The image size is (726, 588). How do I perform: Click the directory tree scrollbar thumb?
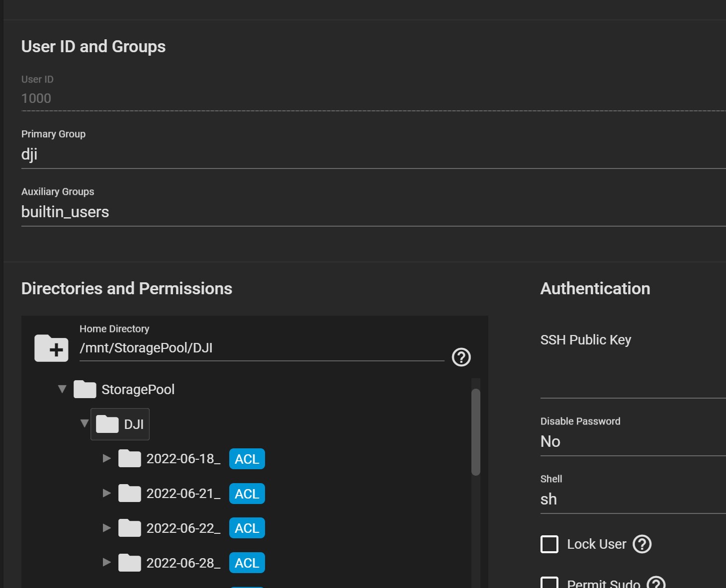(x=476, y=432)
